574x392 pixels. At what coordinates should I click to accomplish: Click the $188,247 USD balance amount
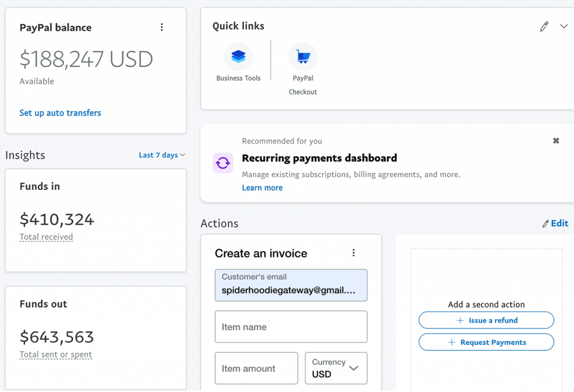[x=86, y=59]
